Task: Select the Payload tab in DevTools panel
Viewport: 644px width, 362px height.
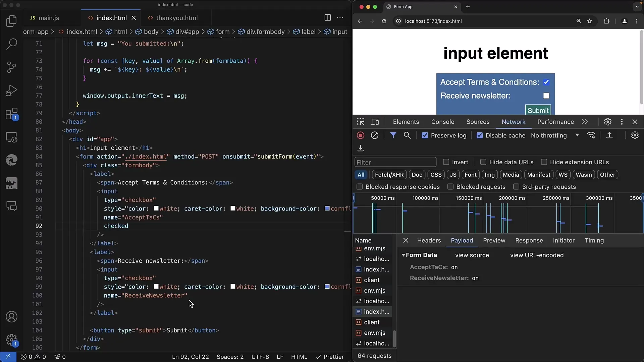Action: (462, 240)
